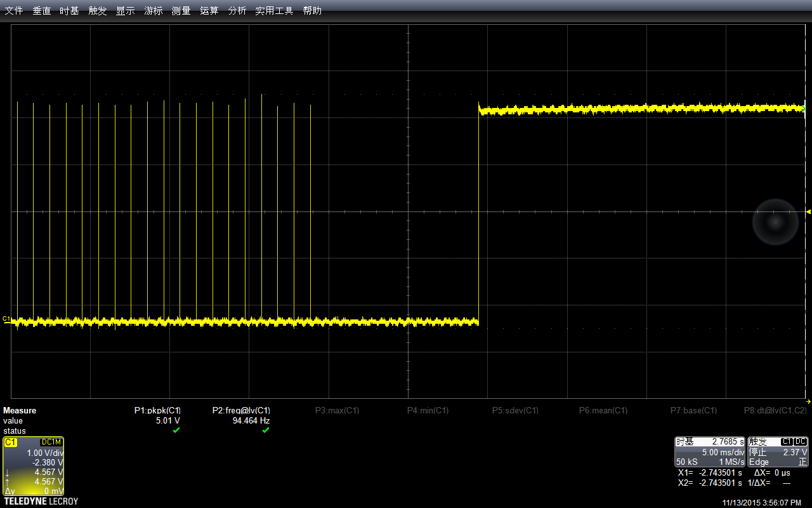Open the 测量 menu

click(x=181, y=11)
